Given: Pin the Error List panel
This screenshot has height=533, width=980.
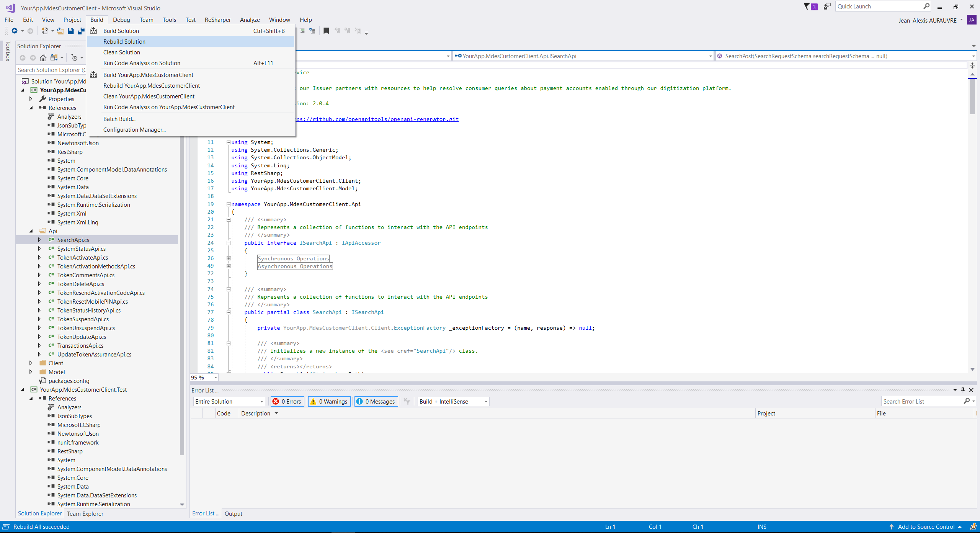Looking at the screenshot, I should [963, 390].
